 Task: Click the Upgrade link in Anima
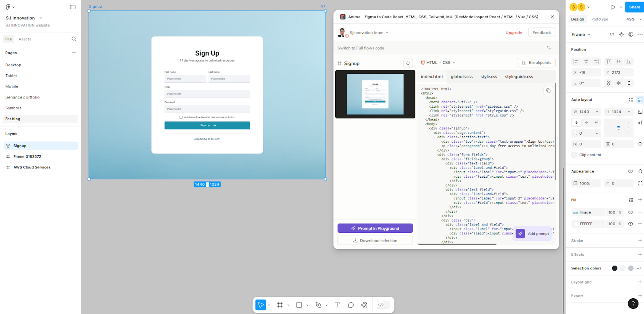(514, 33)
